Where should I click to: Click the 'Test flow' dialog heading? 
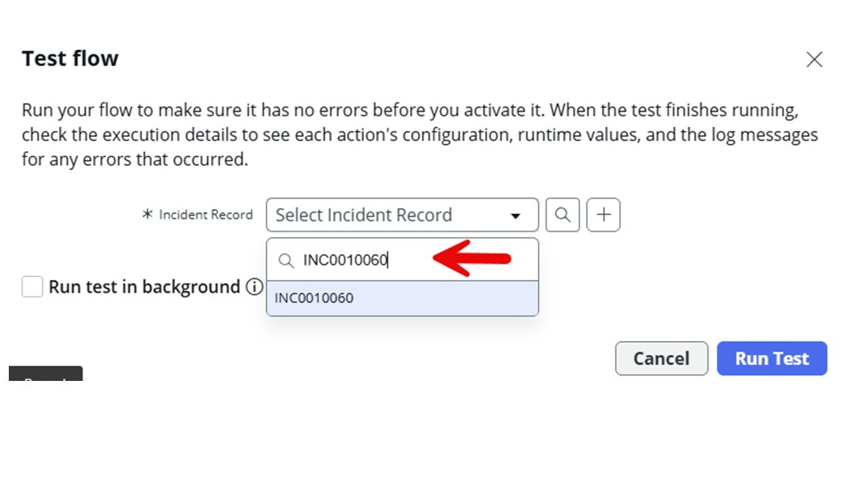[x=70, y=59]
